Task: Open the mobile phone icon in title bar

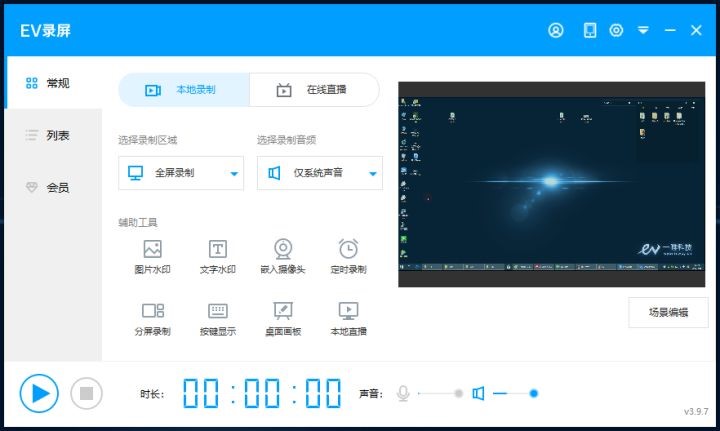Action: click(x=590, y=31)
